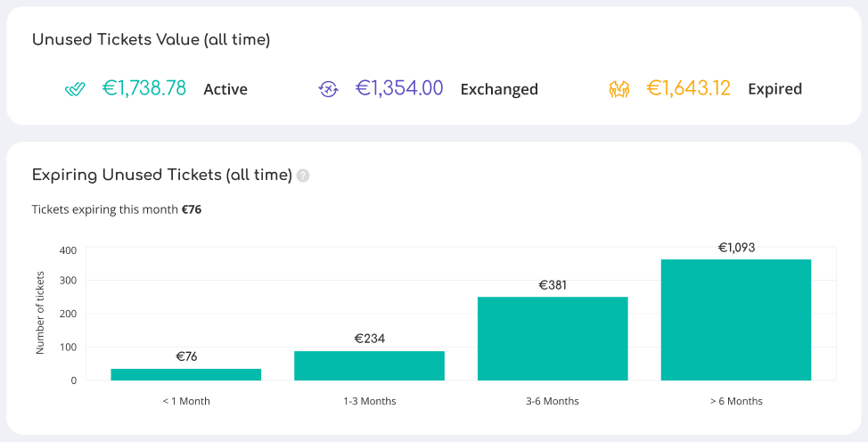Select the 1-3 Months chart bar
The height and width of the screenshot is (442, 868).
tap(369, 365)
